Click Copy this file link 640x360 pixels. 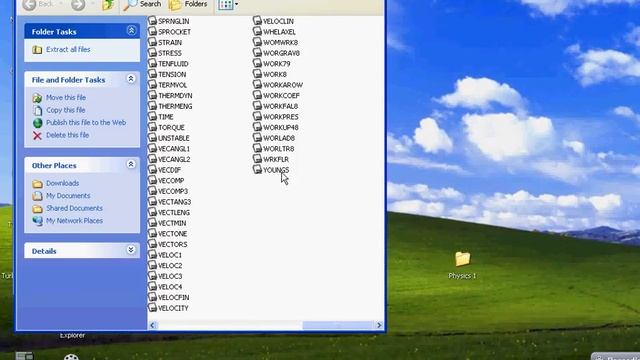[x=66, y=110]
